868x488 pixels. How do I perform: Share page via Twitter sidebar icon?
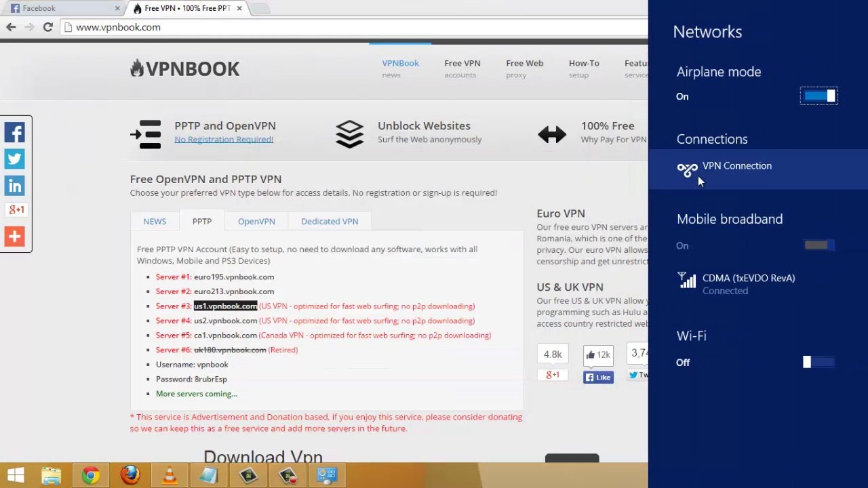(15, 159)
